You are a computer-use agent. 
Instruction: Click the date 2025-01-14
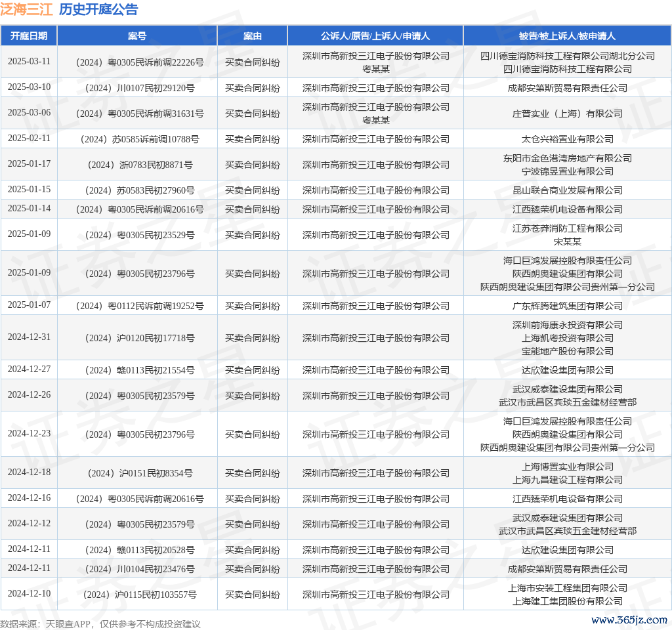(x=29, y=208)
